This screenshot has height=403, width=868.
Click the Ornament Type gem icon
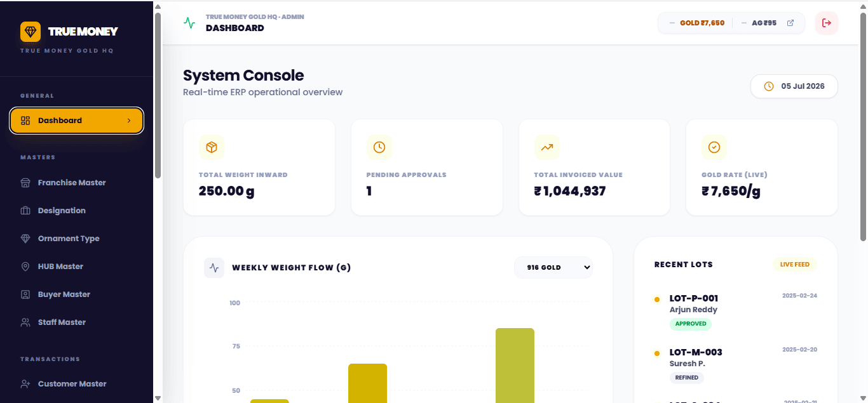[x=25, y=239]
